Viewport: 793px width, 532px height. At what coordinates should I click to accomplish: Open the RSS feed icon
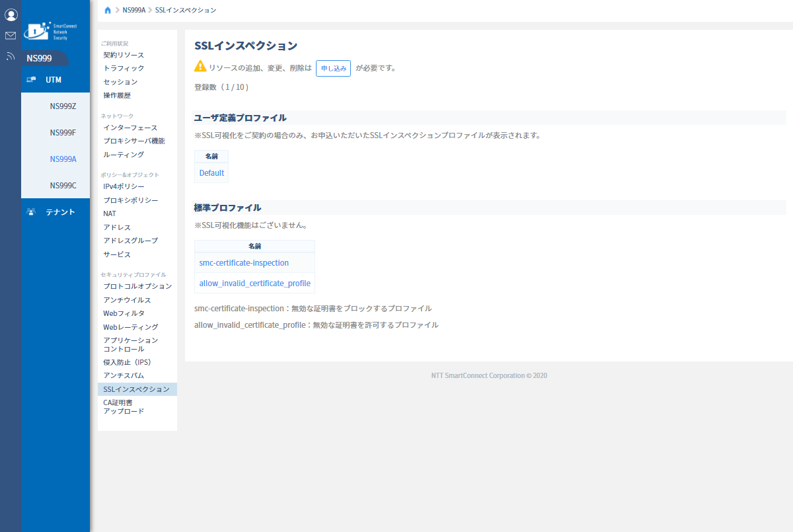pos(11,56)
